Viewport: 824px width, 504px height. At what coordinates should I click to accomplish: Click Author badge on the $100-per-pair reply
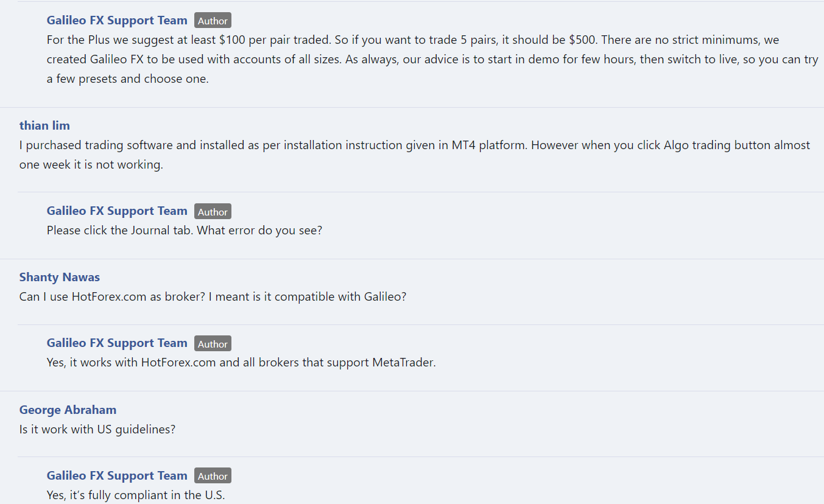pyautogui.click(x=213, y=21)
